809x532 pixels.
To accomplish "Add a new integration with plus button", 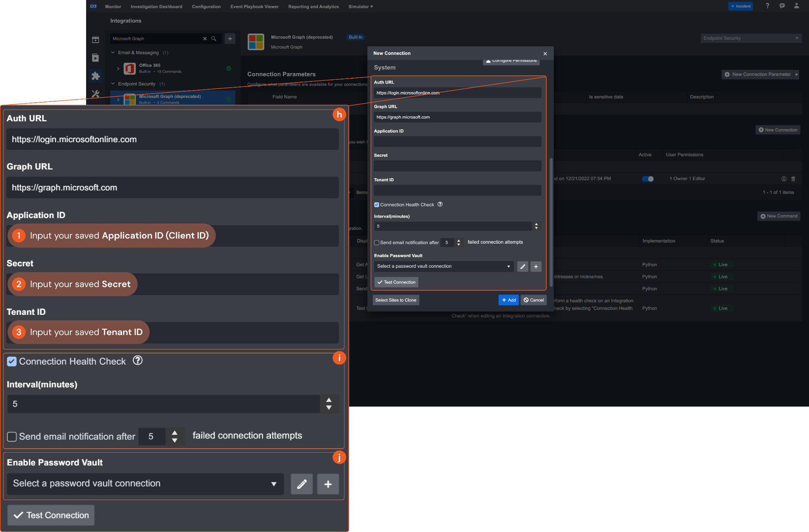I will coord(230,39).
